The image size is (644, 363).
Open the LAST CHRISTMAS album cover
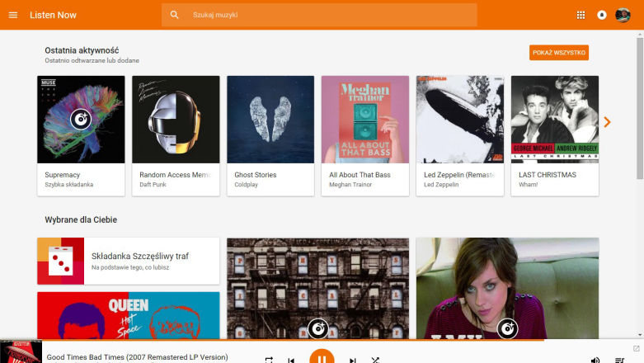[555, 120]
